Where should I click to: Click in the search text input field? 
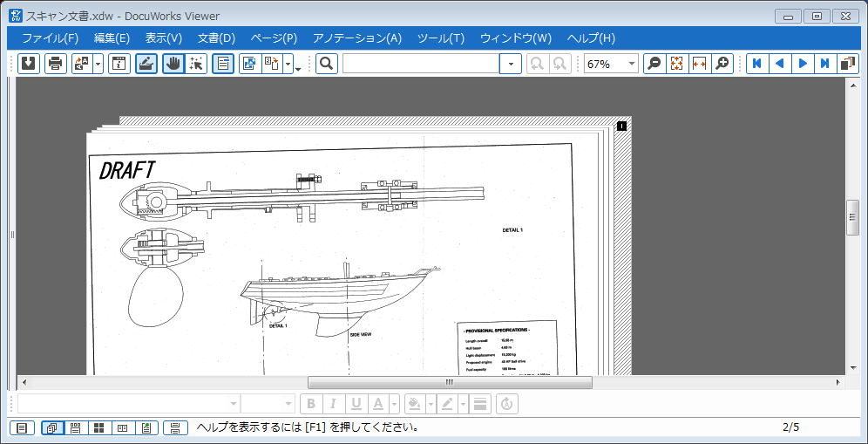coord(420,64)
